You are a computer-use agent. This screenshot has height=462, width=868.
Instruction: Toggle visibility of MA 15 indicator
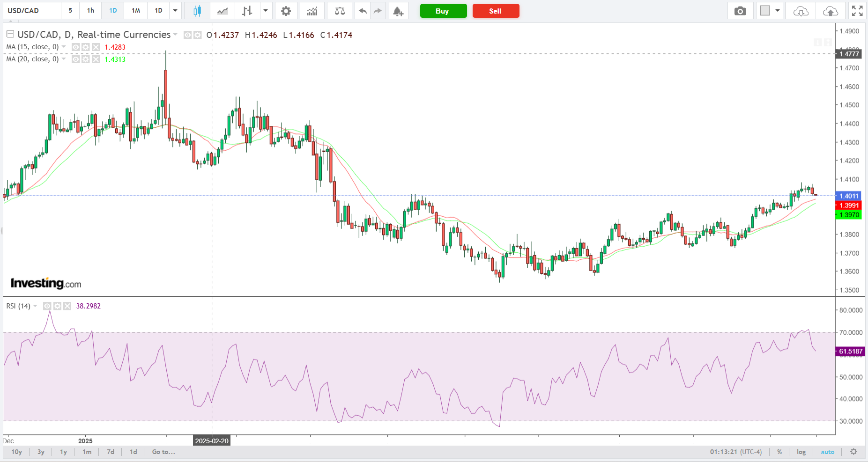[x=75, y=47]
